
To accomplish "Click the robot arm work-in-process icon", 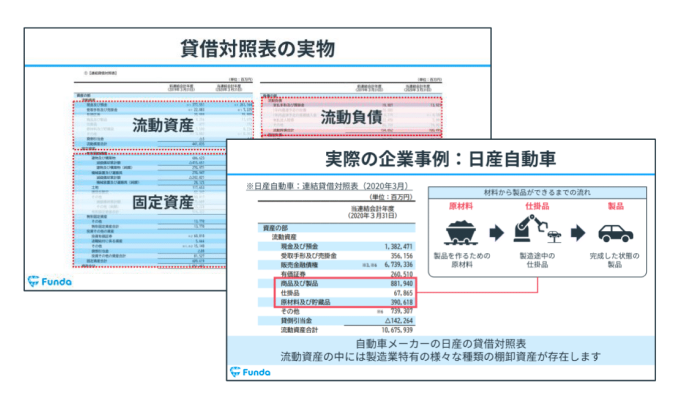I will point(537,228).
